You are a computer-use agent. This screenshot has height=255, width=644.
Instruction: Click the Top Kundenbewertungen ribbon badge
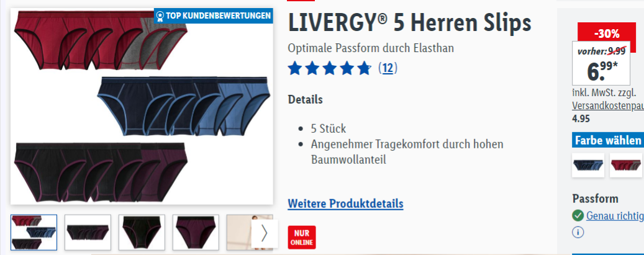[x=214, y=16]
